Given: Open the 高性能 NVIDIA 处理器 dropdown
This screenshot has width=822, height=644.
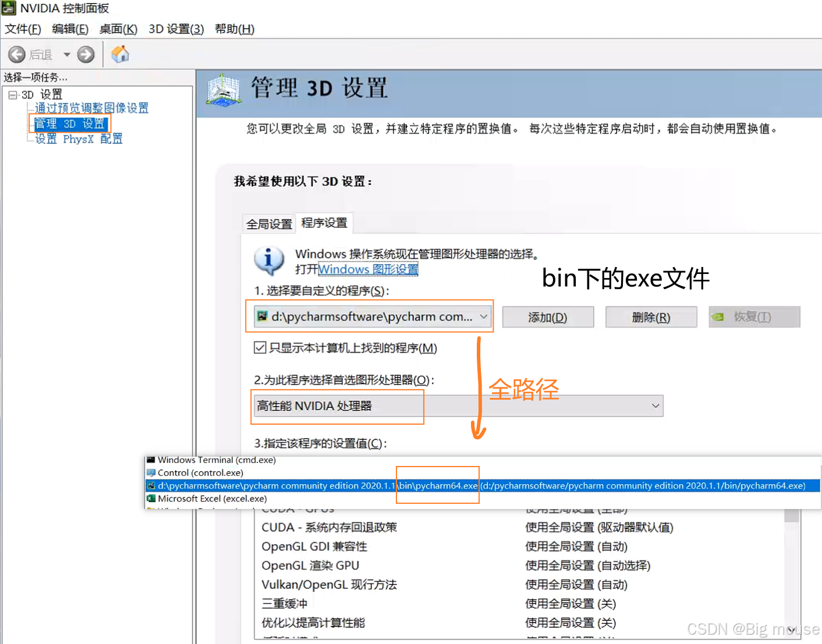Looking at the screenshot, I should click(459, 405).
